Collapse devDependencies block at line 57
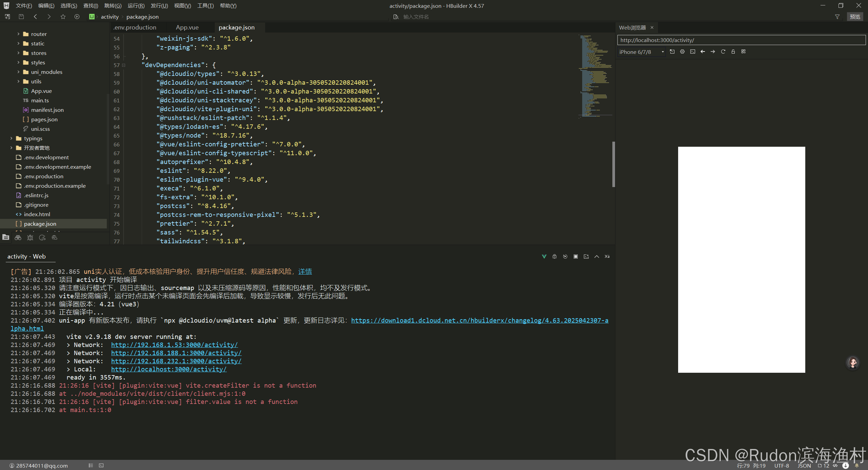 point(123,65)
